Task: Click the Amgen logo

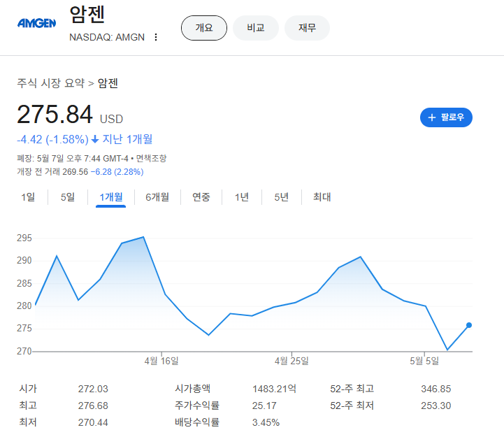Action: click(36, 23)
